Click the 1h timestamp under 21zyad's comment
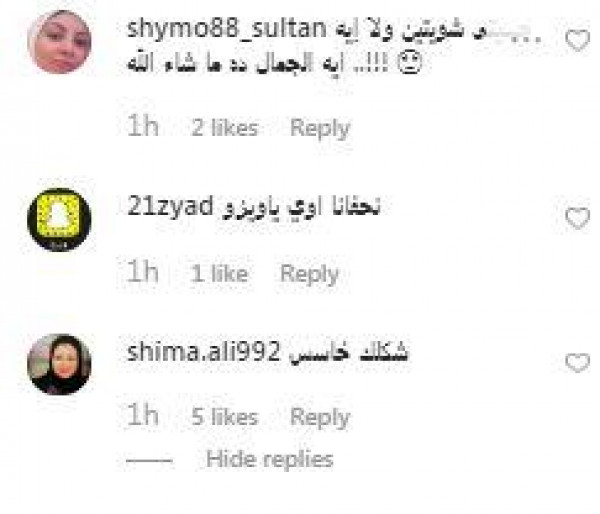Viewport: 600px width, 514px height. tap(142, 272)
